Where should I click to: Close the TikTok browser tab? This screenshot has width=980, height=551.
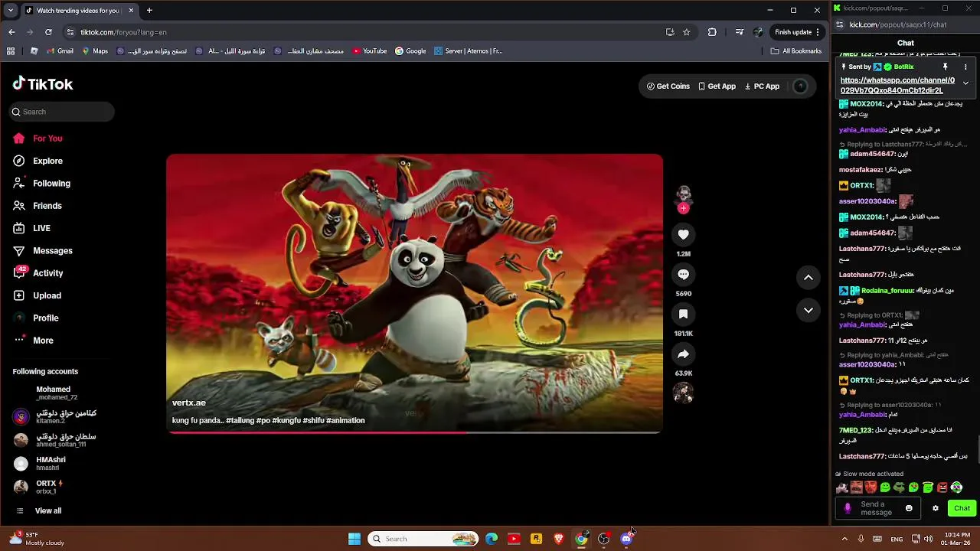(131, 11)
